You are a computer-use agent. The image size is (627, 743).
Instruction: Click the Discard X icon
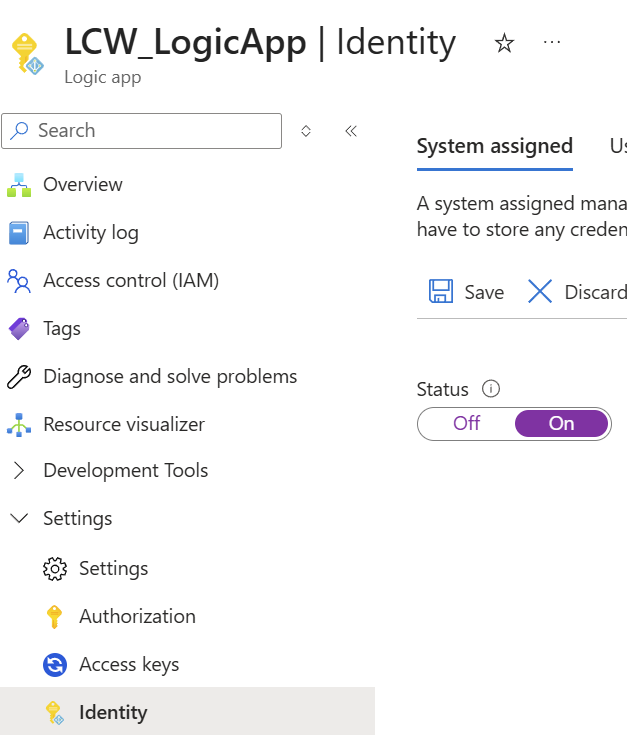(540, 291)
